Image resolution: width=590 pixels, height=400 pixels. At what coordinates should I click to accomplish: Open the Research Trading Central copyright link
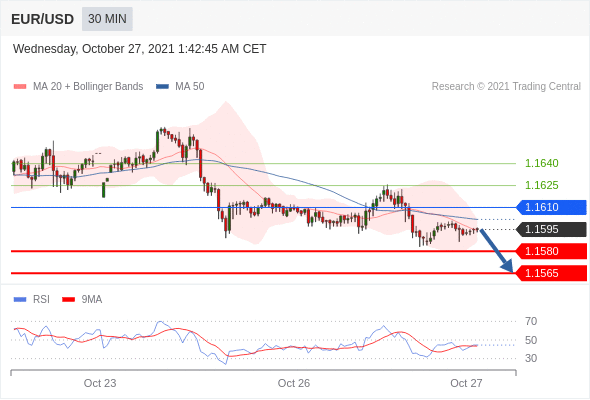[506, 87]
